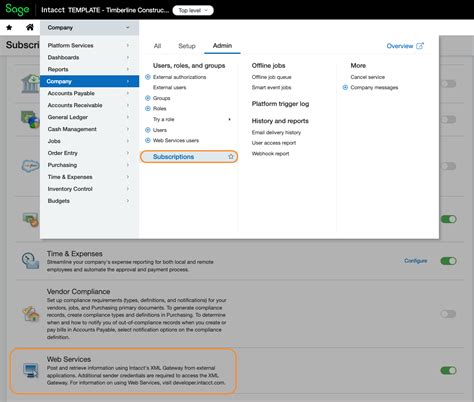The width and height of the screenshot is (474, 402).
Task: Select Admin tab
Action: pyautogui.click(x=222, y=46)
